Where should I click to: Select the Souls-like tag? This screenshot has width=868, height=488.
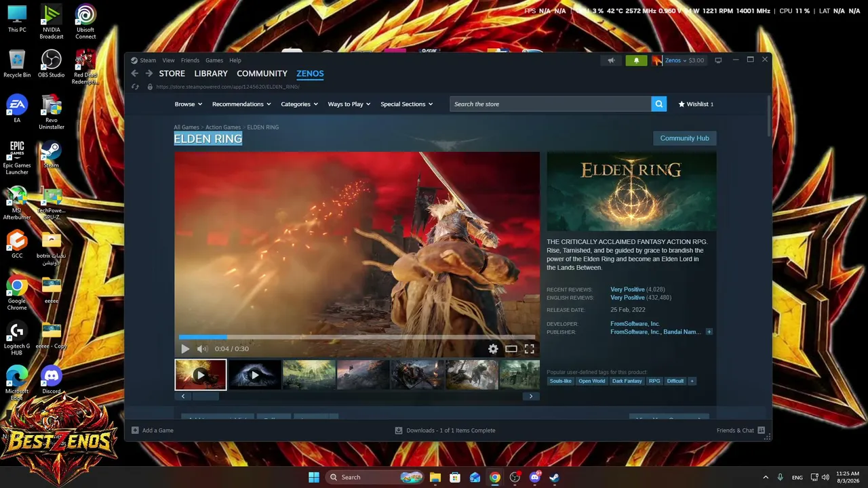coord(561,381)
